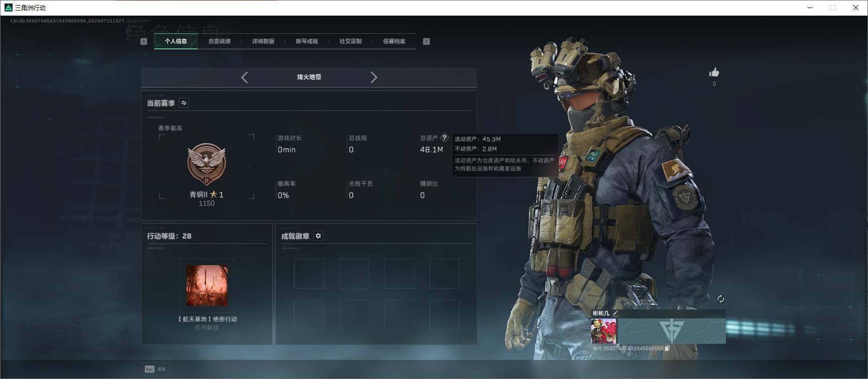Toggle the 当前赛季 season switch icon

[x=184, y=103]
